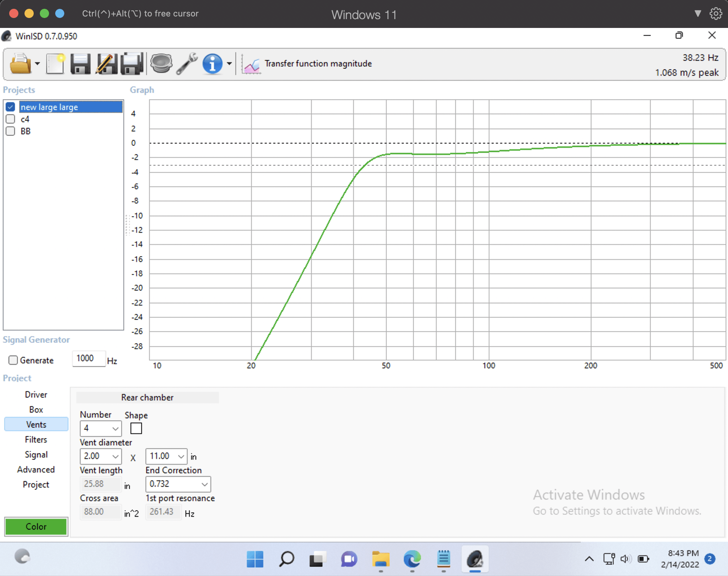Click the save-as pencil floppy icon
Image resolution: width=728 pixels, height=576 pixels.
coord(106,63)
